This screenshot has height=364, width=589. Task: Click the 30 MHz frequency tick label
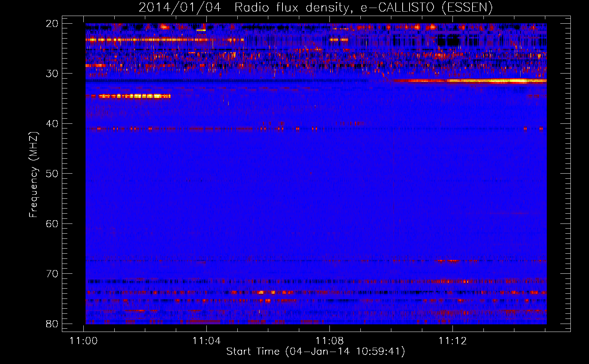(x=52, y=74)
